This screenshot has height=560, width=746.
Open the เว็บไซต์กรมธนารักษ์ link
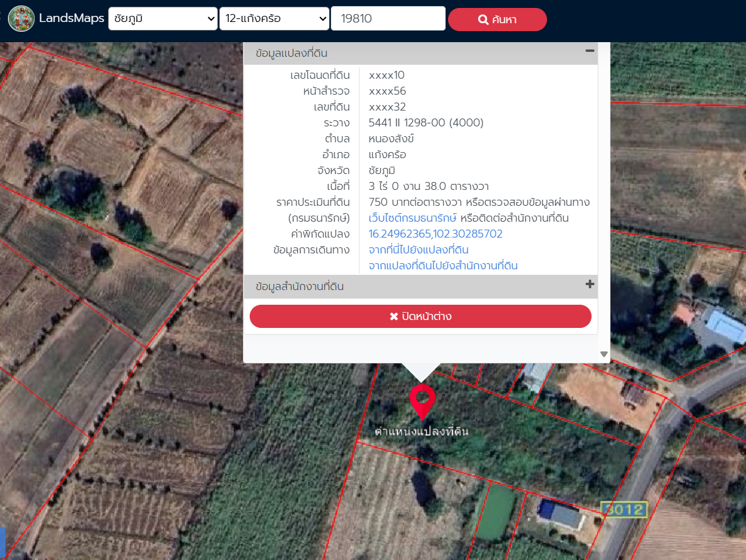pyautogui.click(x=413, y=218)
